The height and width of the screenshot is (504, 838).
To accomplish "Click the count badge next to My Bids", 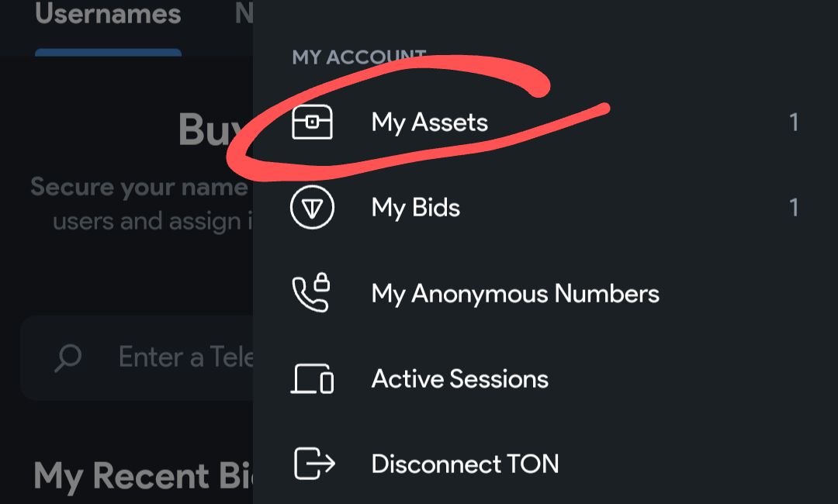I will point(793,208).
